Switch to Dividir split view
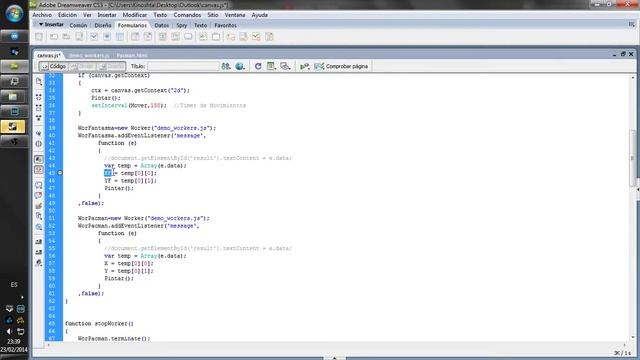The width and height of the screenshot is (640, 360). coord(82,66)
